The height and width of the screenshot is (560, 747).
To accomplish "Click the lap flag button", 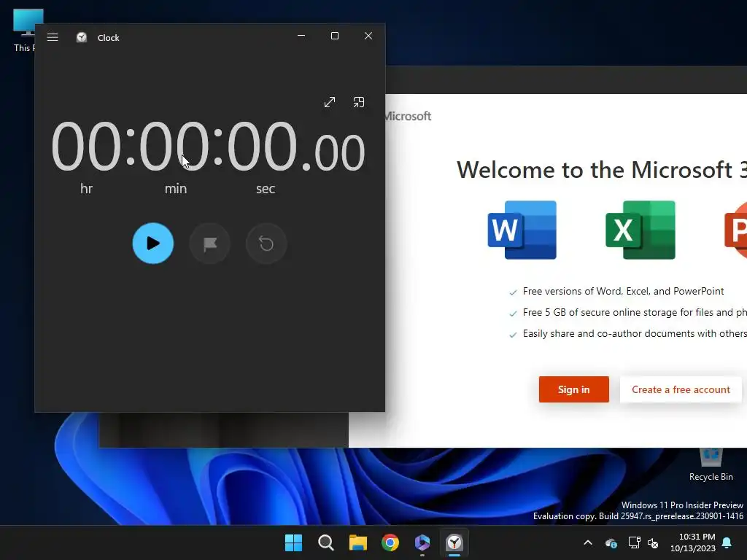I will pyautogui.click(x=209, y=244).
